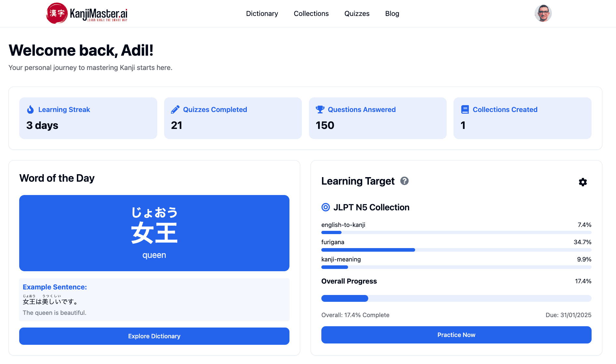This screenshot has height=364, width=616.
Task: Open the user profile avatar
Action: [543, 13]
